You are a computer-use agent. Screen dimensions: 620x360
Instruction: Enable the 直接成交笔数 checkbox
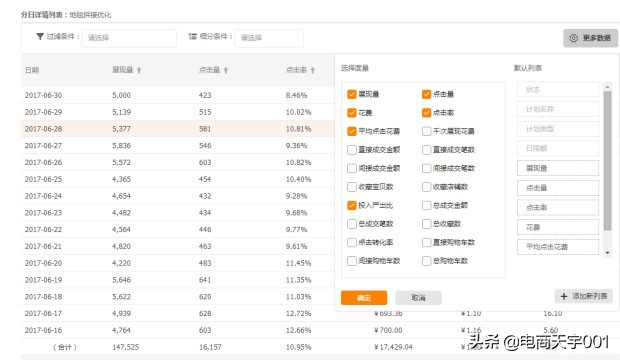(x=426, y=150)
